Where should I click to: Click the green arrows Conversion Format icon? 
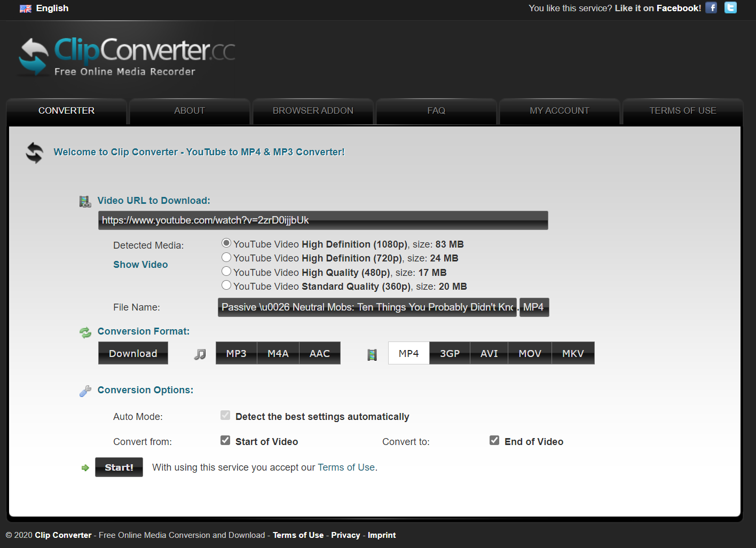click(x=85, y=332)
